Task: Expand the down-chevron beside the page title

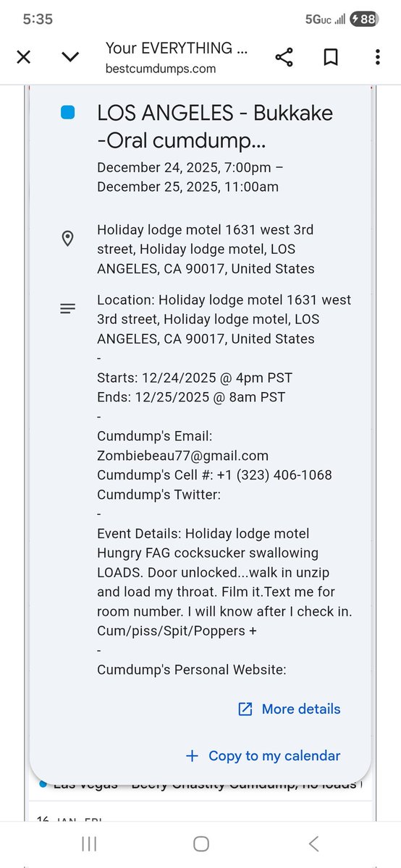Action: click(70, 57)
